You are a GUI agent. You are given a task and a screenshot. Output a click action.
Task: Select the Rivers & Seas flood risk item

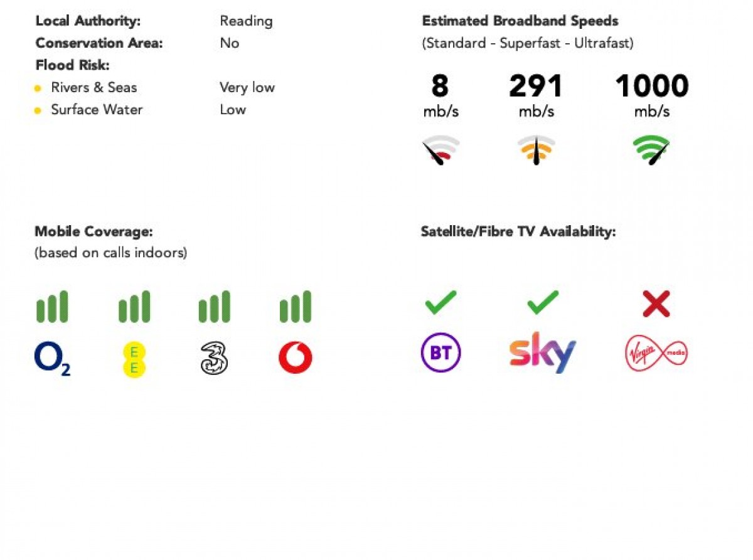click(93, 88)
